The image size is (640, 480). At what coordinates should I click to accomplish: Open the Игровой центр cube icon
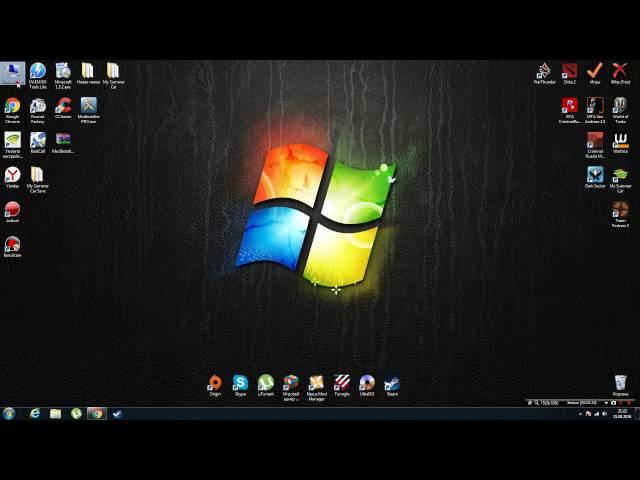point(291,388)
